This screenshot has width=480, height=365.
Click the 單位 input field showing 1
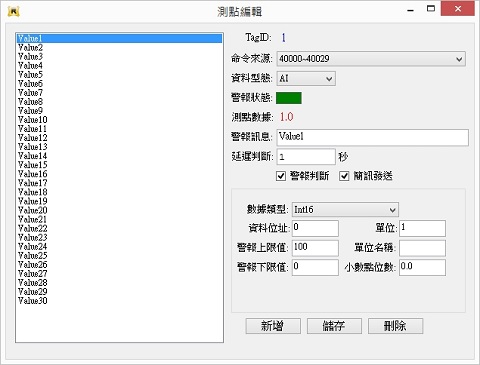[x=423, y=228]
